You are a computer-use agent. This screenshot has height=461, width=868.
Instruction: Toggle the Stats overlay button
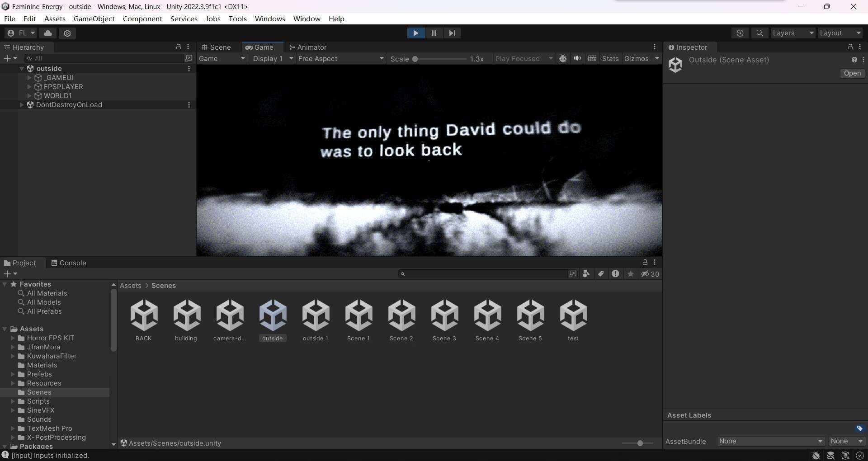[x=610, y=59]
